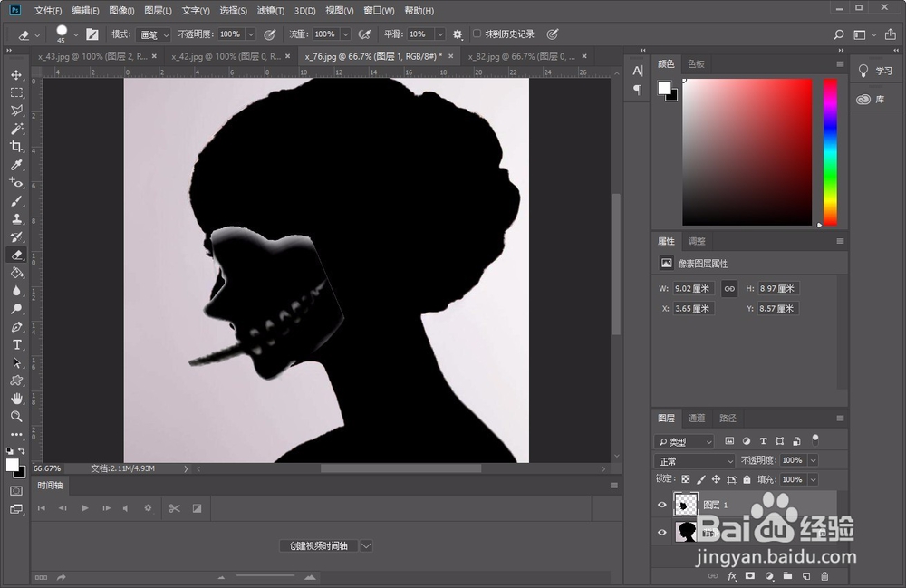
Task: Select the Path Selection tool
Action: (16, 362)
